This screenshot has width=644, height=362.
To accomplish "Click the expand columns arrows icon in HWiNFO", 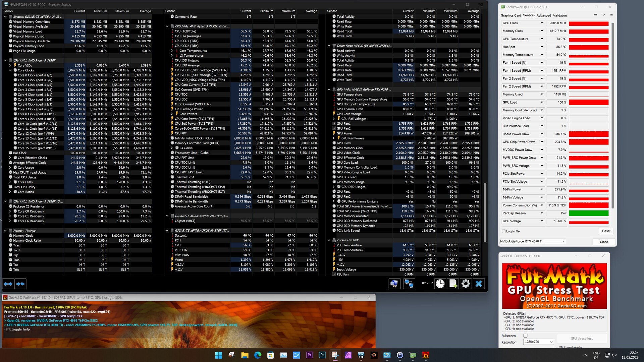I will pos(8,284).
